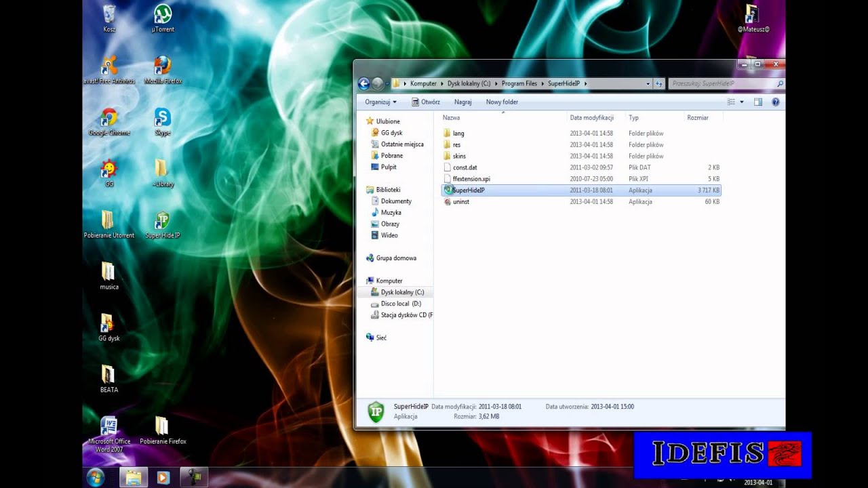Open GG dysk in navigation pane
The image size is (868, 488).
pyautogui.click(x=391, y=133)
